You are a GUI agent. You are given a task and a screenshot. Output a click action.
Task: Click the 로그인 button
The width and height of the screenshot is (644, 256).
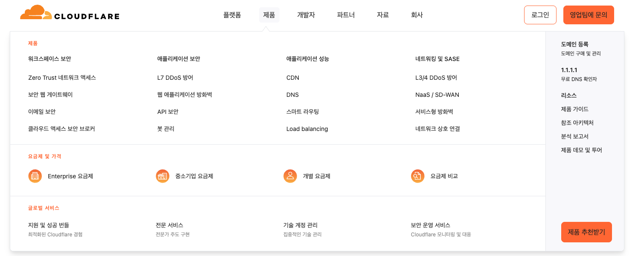[540, 15]
